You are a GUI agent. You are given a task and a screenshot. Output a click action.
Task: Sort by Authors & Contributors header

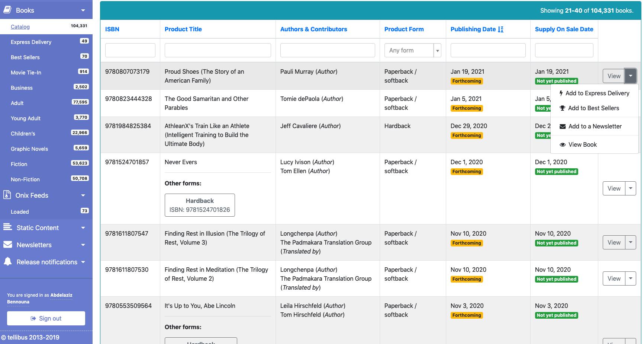(313, 29)
